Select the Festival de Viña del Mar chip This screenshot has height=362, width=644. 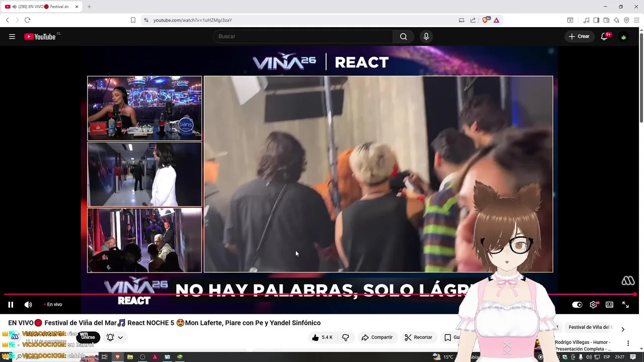coord(590,327)
